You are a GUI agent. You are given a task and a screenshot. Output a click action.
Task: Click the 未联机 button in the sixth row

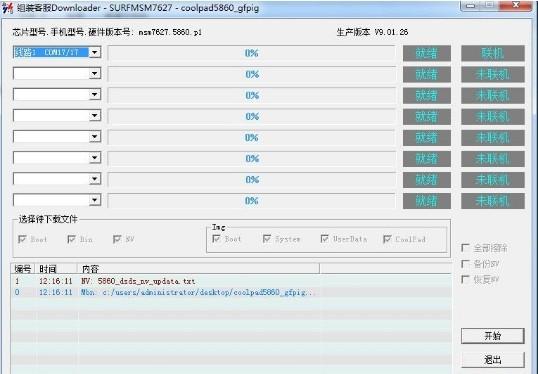click(493, 159)
